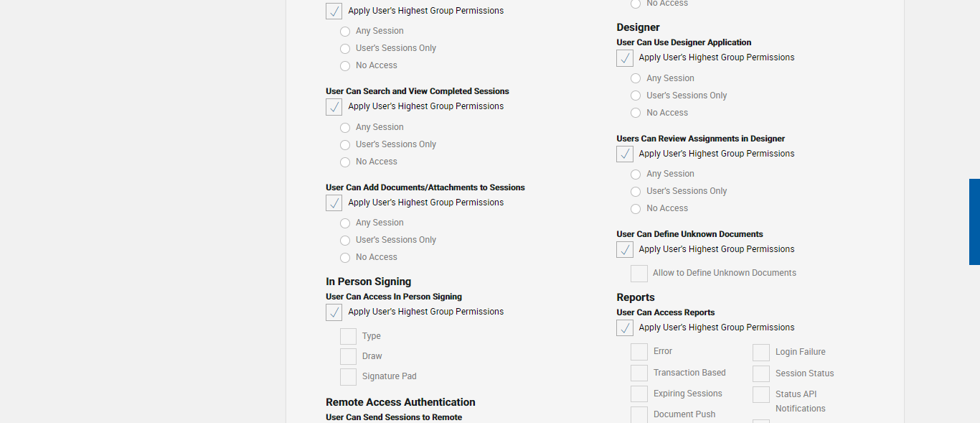980x423 pixels.
Task: Check the Draw signing option
Action: click(x=348, y=356)
